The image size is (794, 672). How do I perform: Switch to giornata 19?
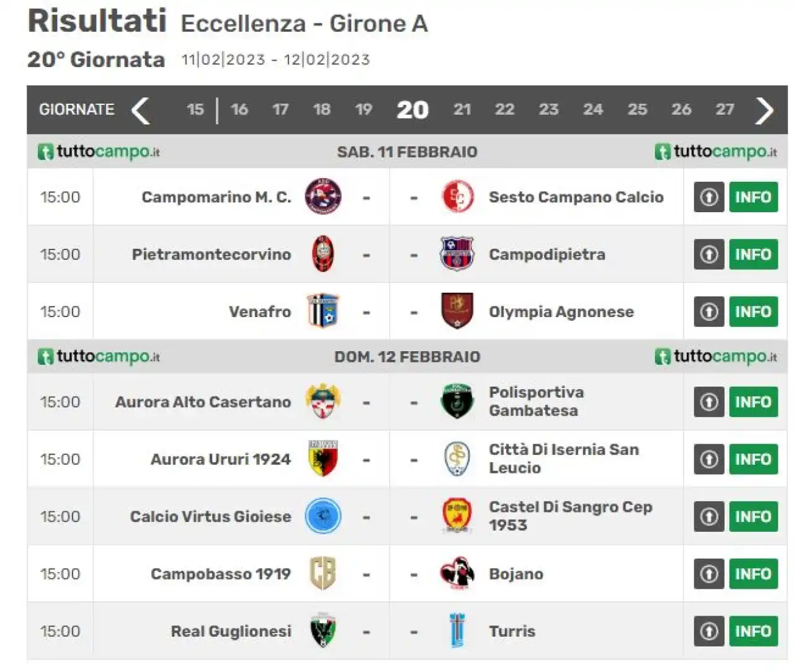[x=364, y=110]
